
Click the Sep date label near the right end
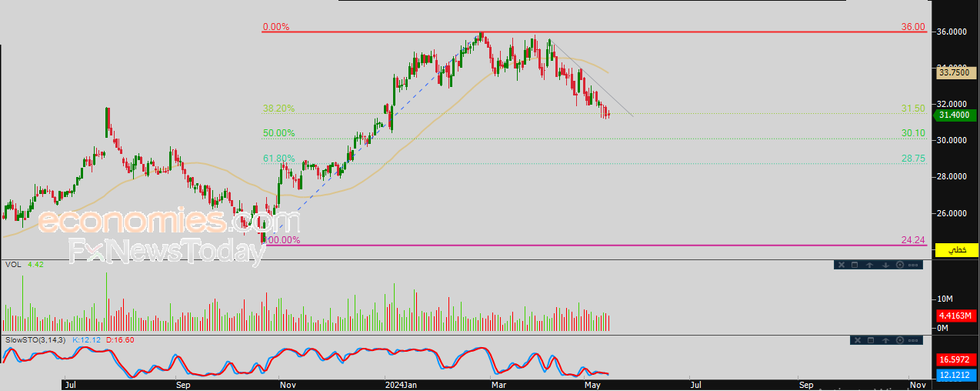coord(805,383)
